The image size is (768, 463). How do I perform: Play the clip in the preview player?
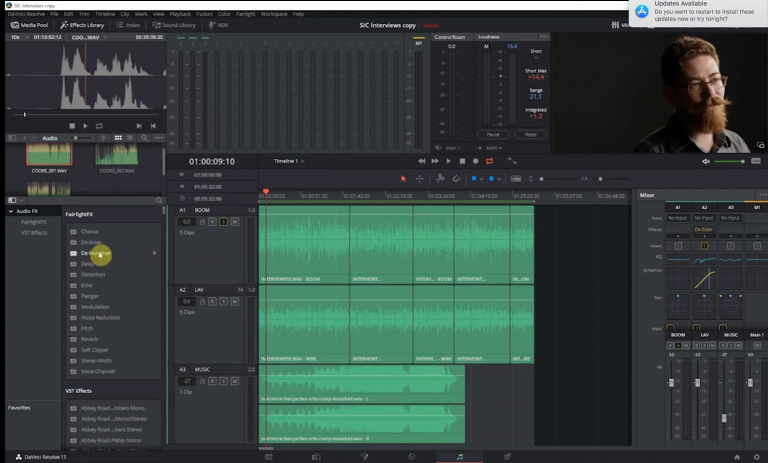coord(85,126)
